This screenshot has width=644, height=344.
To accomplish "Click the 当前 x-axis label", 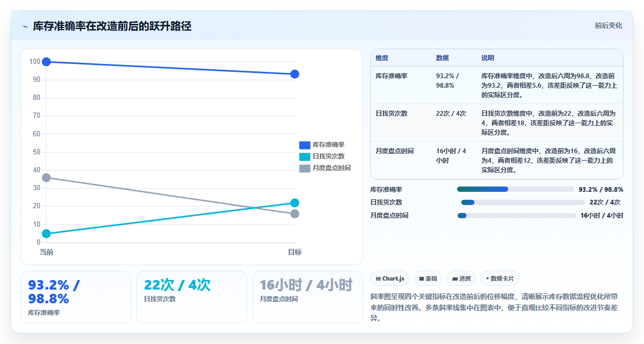I will [46, 252].
